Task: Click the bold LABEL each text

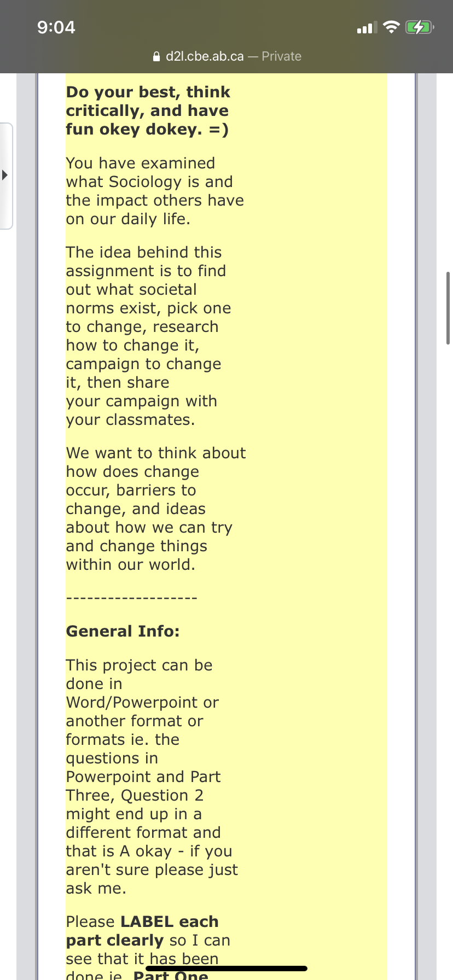Action: click(x=170, y=921)
